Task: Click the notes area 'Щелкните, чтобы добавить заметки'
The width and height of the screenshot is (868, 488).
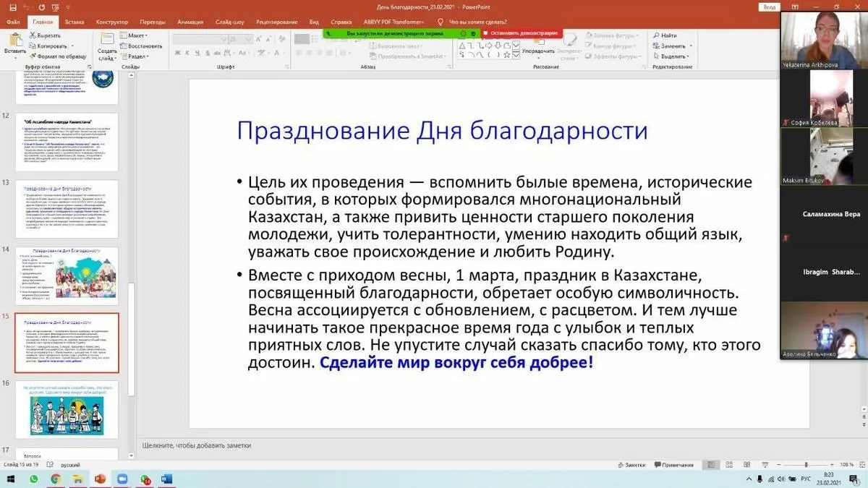Action: (x=197, y=445)
